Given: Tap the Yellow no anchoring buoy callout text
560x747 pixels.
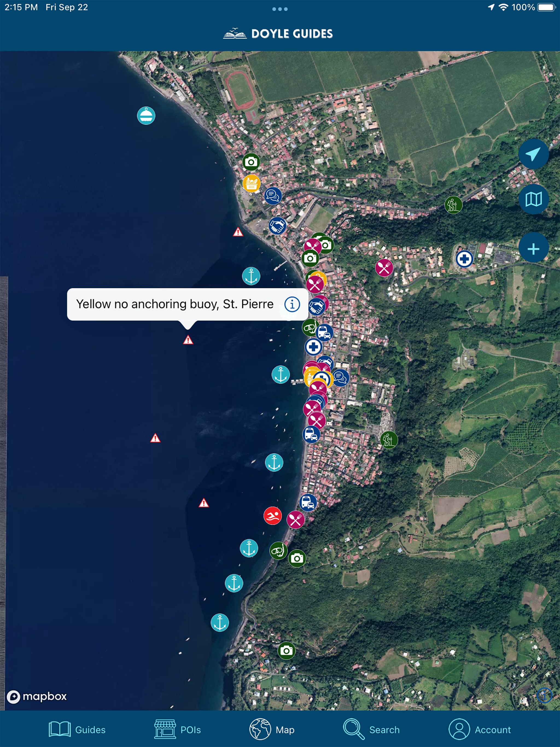Looking at the screenshot, I should tap(175, 304).
